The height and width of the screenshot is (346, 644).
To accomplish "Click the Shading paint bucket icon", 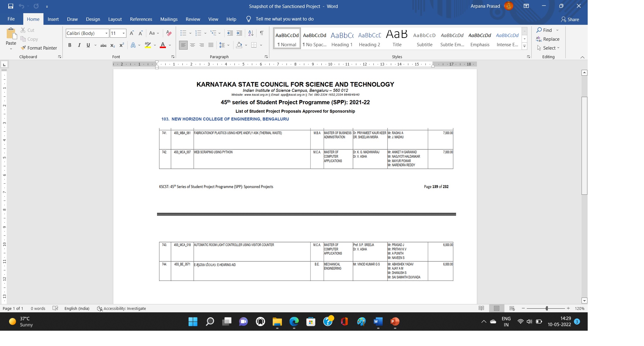I will 239,45.
